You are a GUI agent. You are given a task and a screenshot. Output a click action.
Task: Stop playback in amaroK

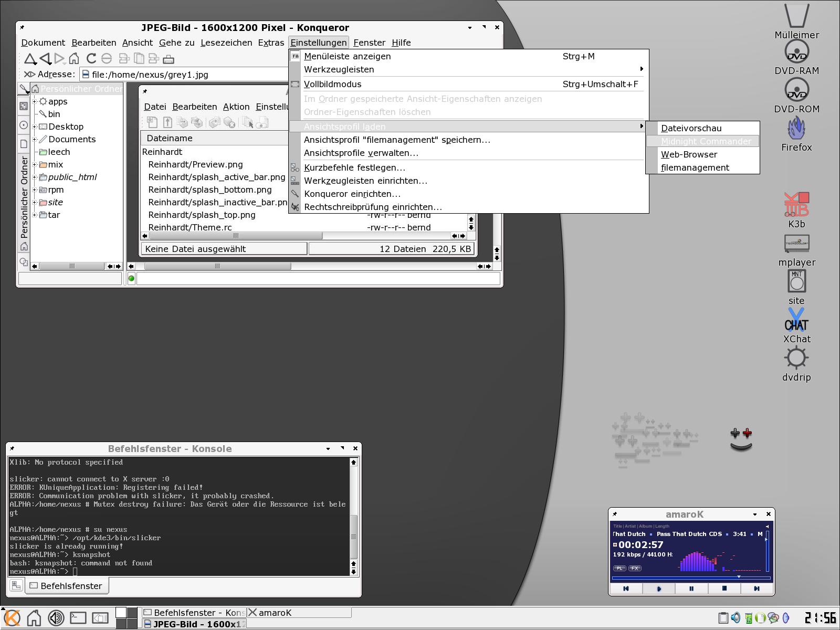click(724, 589)
